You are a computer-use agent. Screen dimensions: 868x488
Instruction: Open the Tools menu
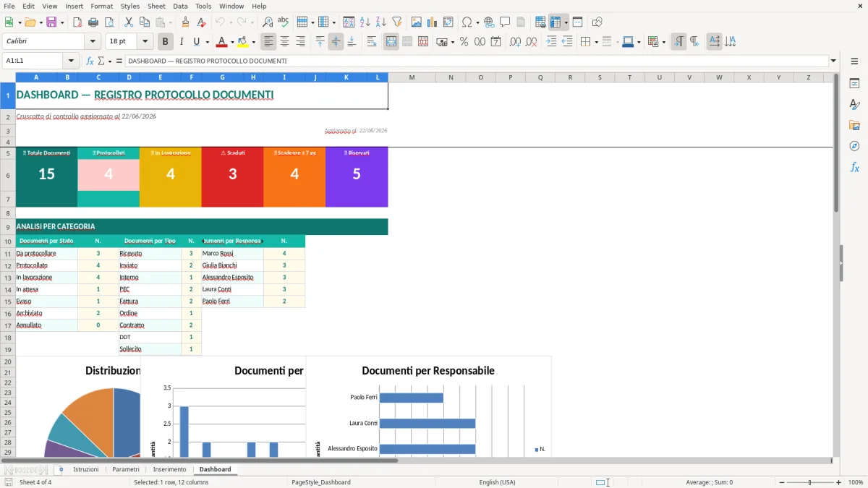(203, 6)
